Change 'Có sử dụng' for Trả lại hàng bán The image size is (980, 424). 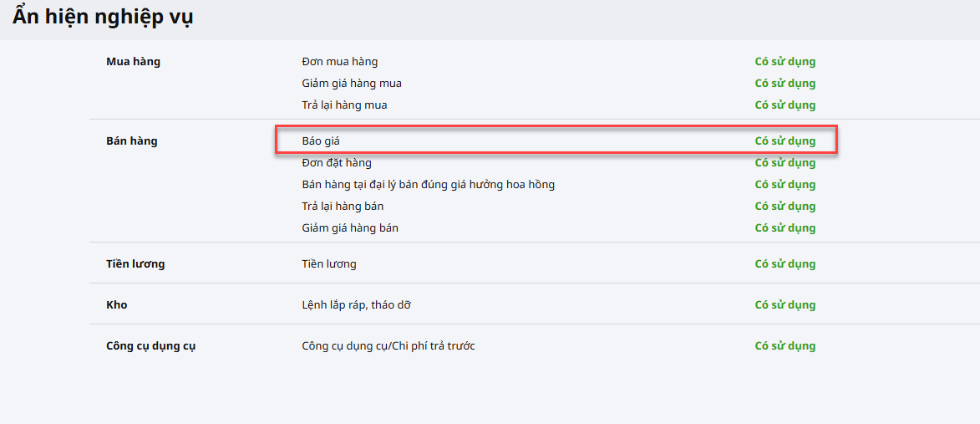pyautogui.click(x=785, y=207)
